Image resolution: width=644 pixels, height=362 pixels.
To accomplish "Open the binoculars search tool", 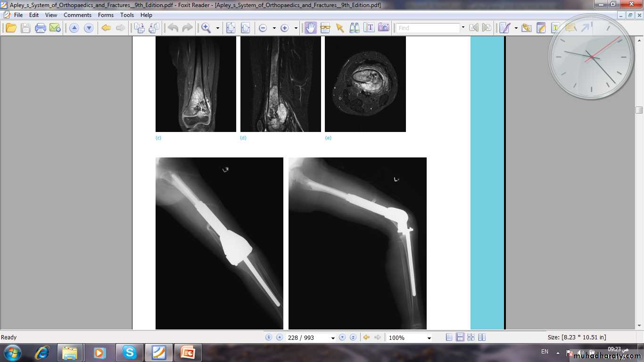I will (354, 28).
